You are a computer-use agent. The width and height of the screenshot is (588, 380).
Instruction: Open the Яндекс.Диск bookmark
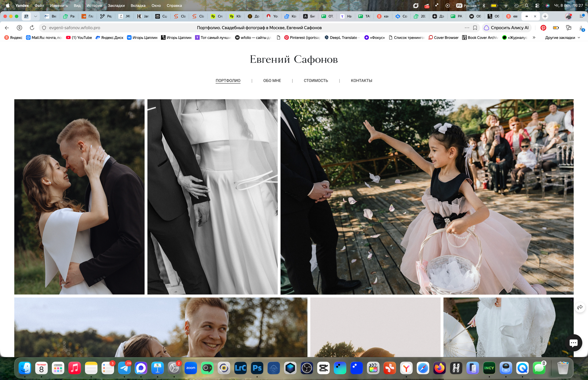point(109,37)
